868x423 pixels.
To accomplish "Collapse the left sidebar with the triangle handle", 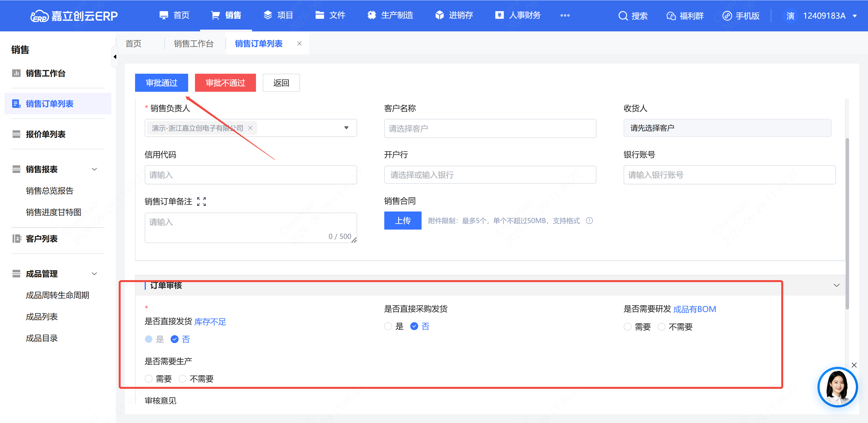I will pyautogui.click(x=115, y=57).
